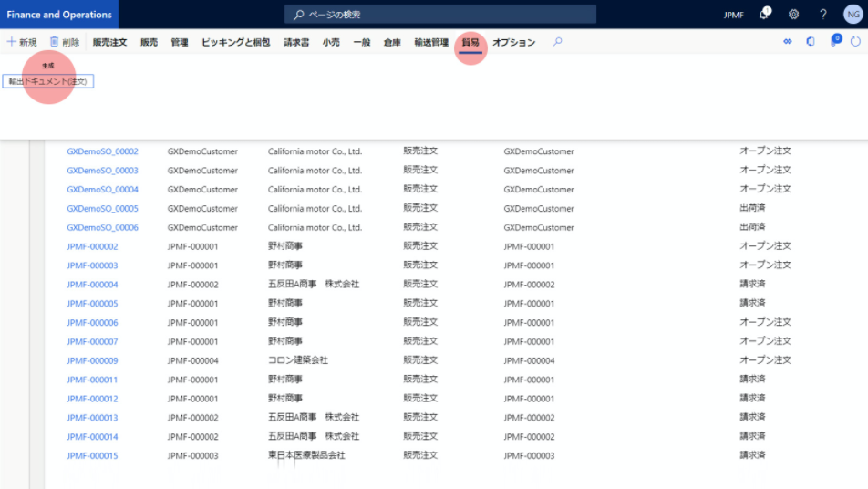
Task: Open sales order JPMF-000005
Action: click(92, 304)
